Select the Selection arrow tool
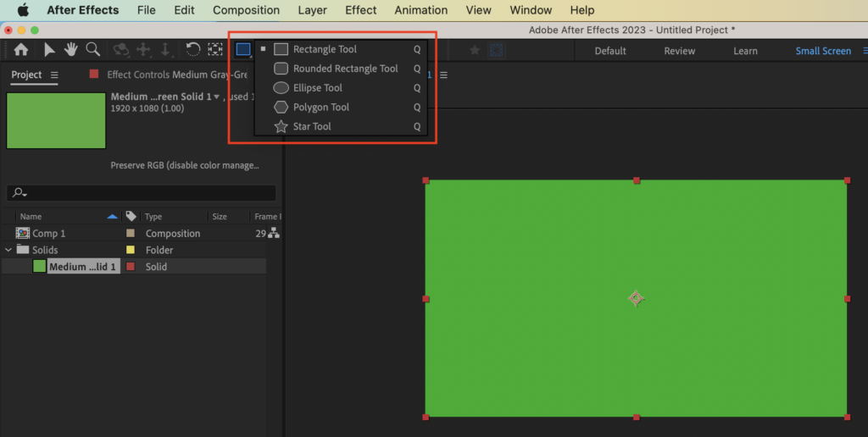This screenshot has width=868, height=437. click(49, 50)
